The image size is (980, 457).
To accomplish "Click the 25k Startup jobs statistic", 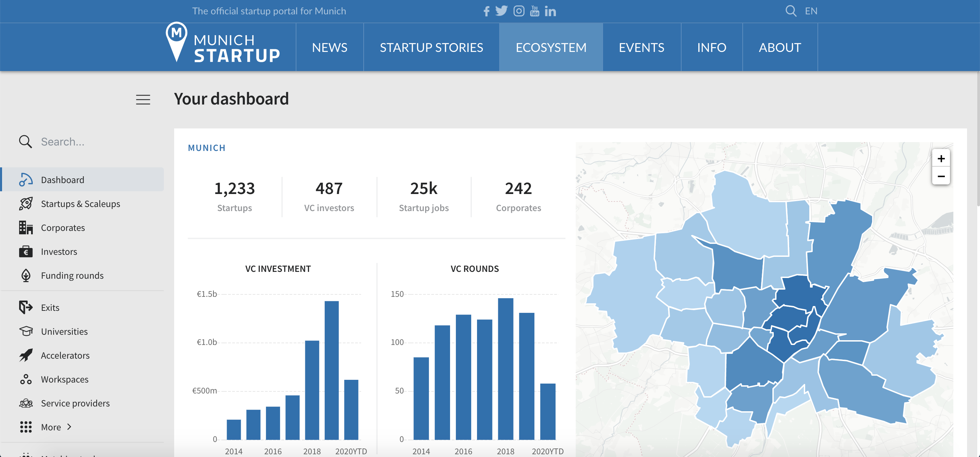I will point(424,196).
